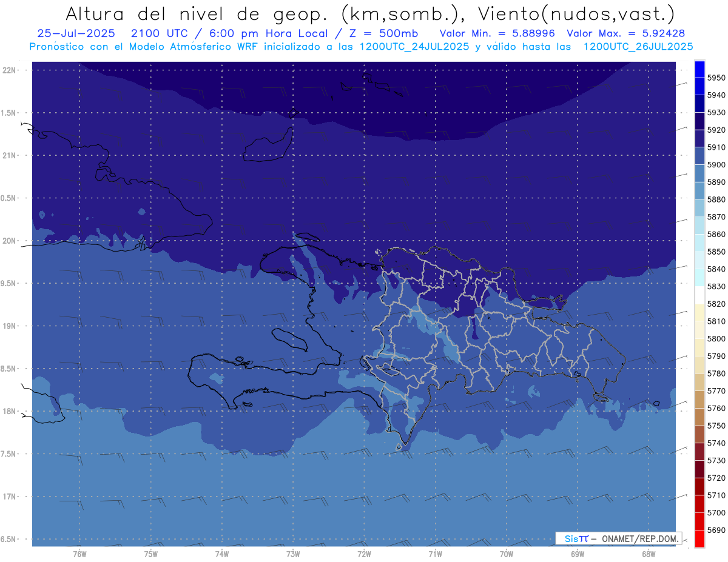
Task: Click the latitude label '20N'
Action: 10,241
